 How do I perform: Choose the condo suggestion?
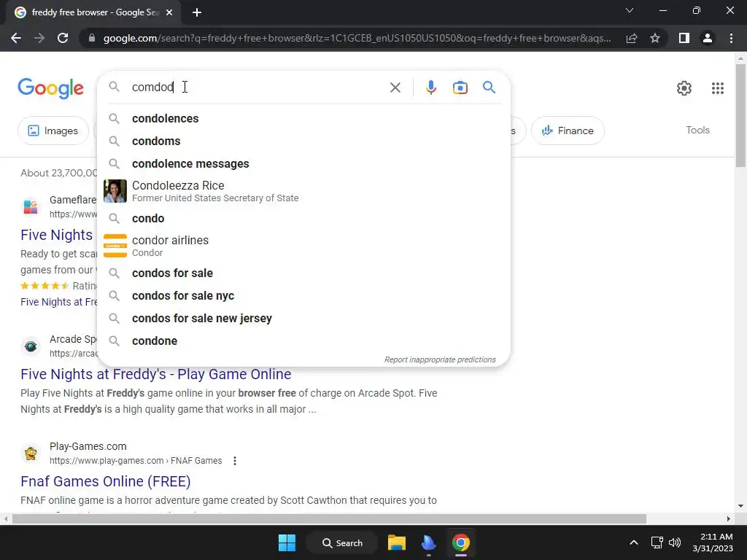pyautogui.click(x=303, y=218)
